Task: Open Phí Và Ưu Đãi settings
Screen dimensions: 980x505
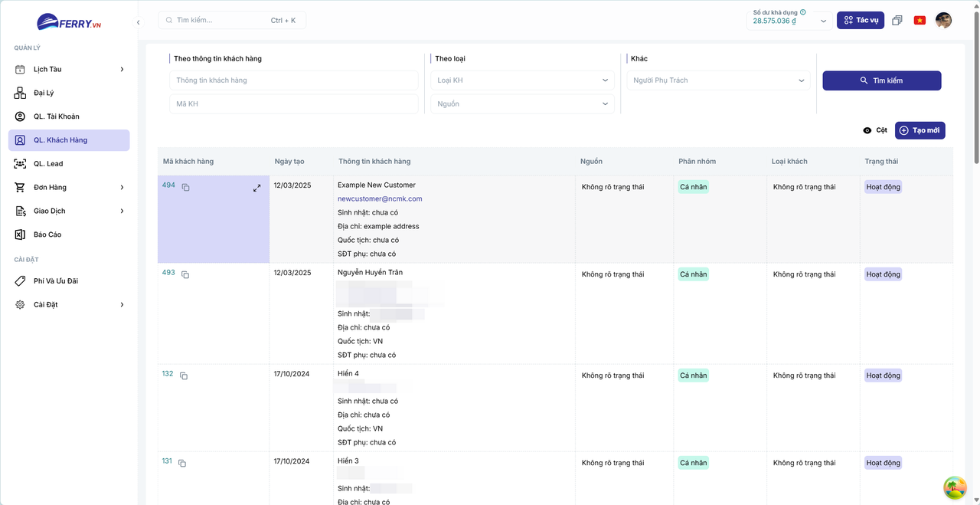Action: click(x=69, y=281)
